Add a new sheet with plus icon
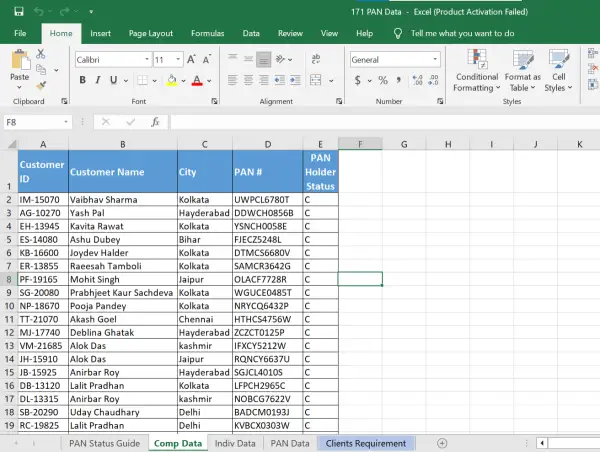Image resolution: width=600 pixels, height=452 pixels. [x=442, y=443]
